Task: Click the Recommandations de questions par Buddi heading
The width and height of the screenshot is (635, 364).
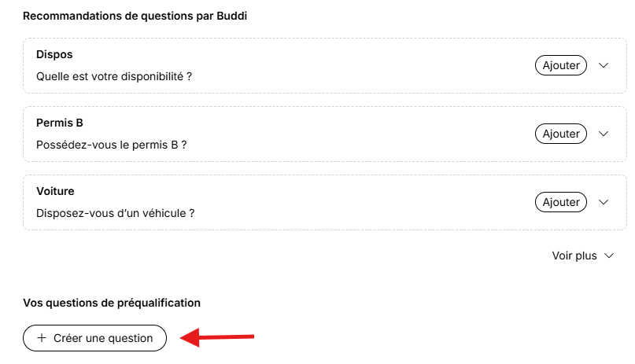Action: point(135,16)
